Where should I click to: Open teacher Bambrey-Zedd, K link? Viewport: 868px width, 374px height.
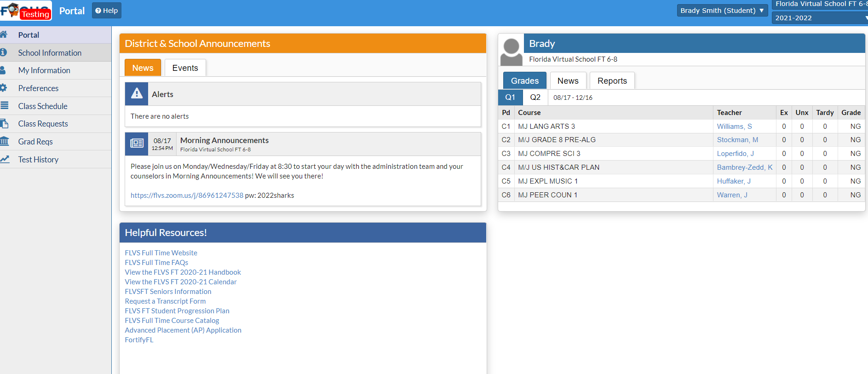click(x=745, y=167)
